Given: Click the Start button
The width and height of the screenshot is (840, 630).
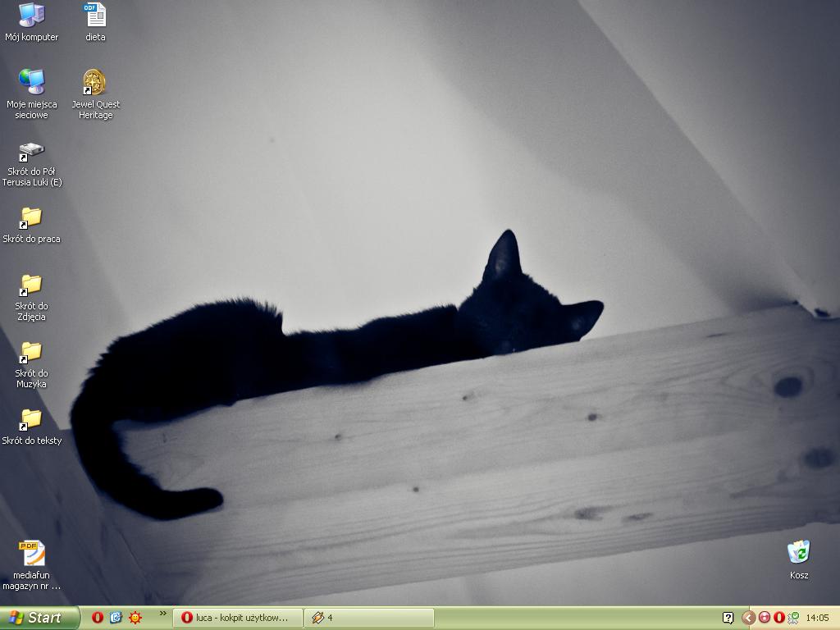Looking at the screenshot, I should 39,618.
